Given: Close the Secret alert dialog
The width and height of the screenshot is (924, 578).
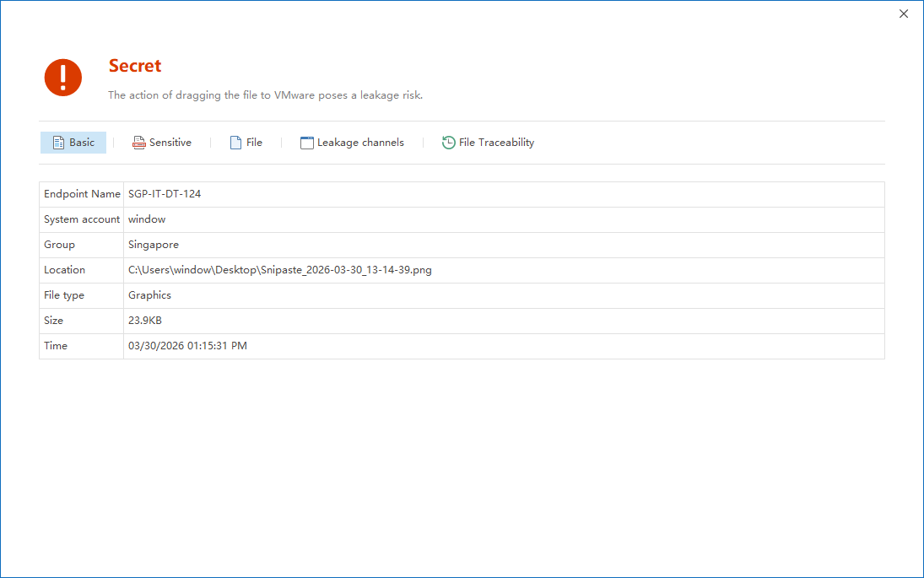Looking at the screenshot, I should coord(904,14).
